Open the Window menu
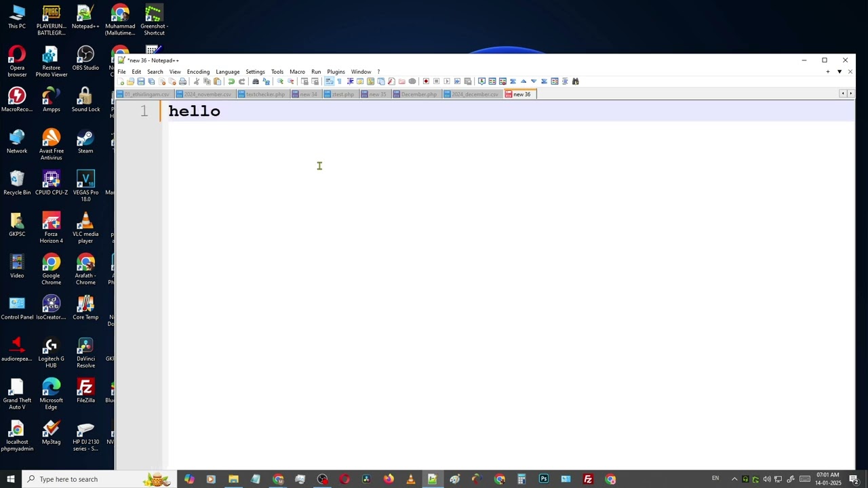 (x=361, y=72)
